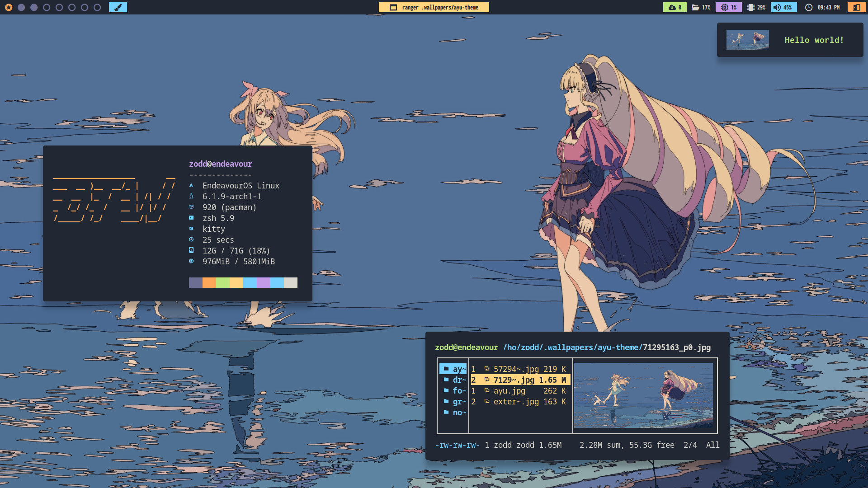Click the Hello world notification thumbnail
Viewport: 868px width, 488px height.
(747, 40)
